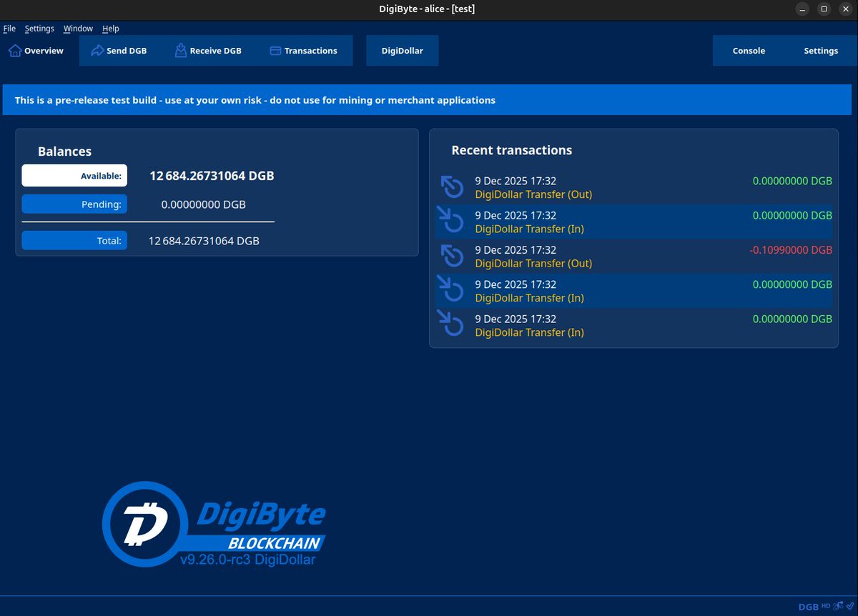The height and width of the screenshot is (616, 858).
Task: Select the Total balance value
Action: [204, 241]
